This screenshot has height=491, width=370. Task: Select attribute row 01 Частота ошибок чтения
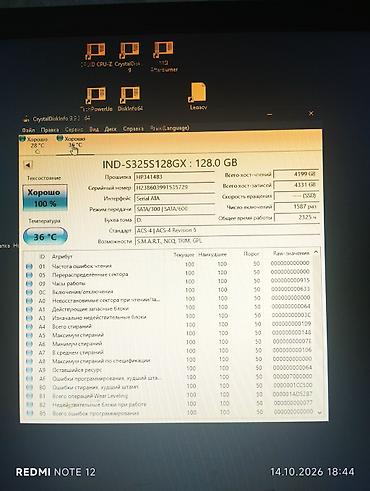point(169,265)
